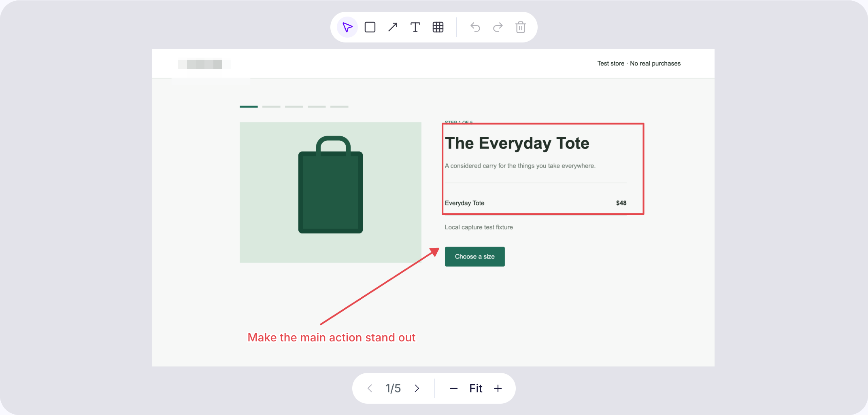Click the first highlighted progress step
This screenshot has height=415, width=868.
(249, 107)
